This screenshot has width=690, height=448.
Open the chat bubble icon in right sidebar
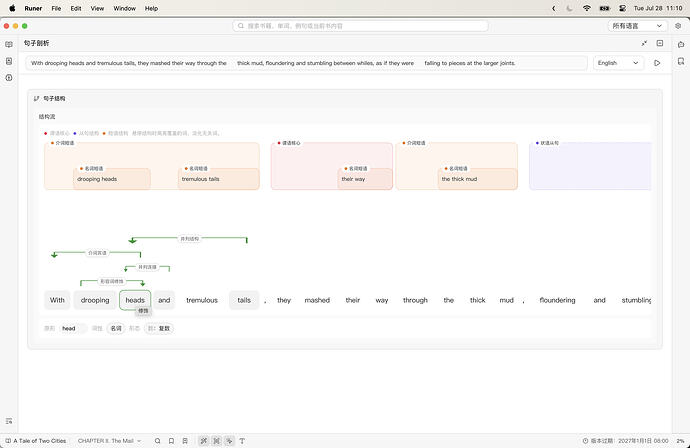pos(681,44)
